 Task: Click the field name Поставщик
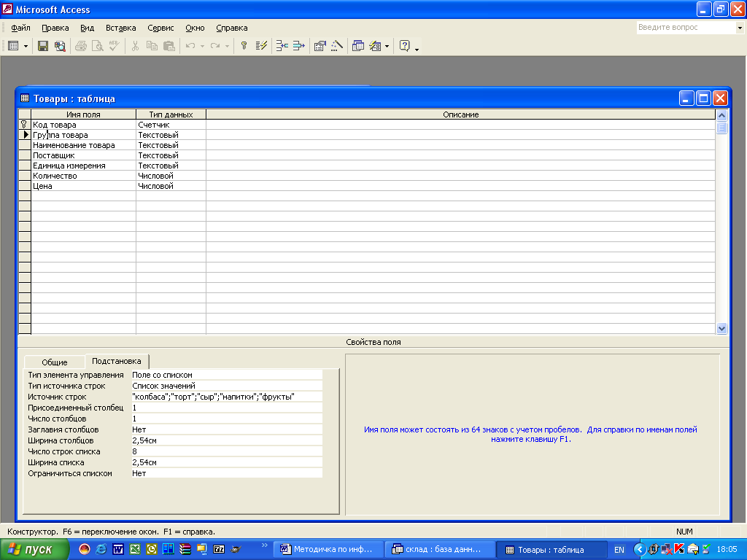point(54,155)
